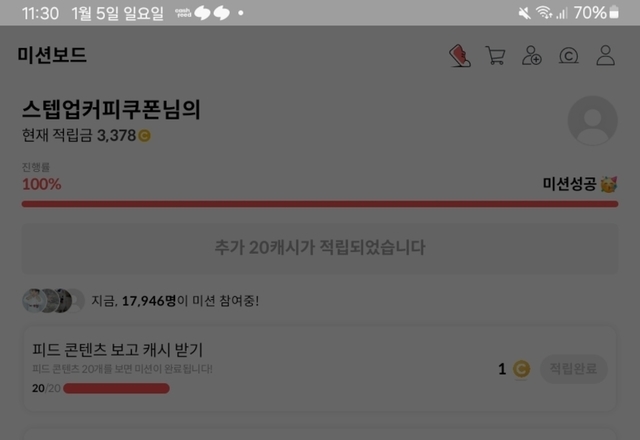The height and width of the screenshot is (440, 640).
Task: Tap the cashfeed notification icon in status bar
Action: [183, 13]
